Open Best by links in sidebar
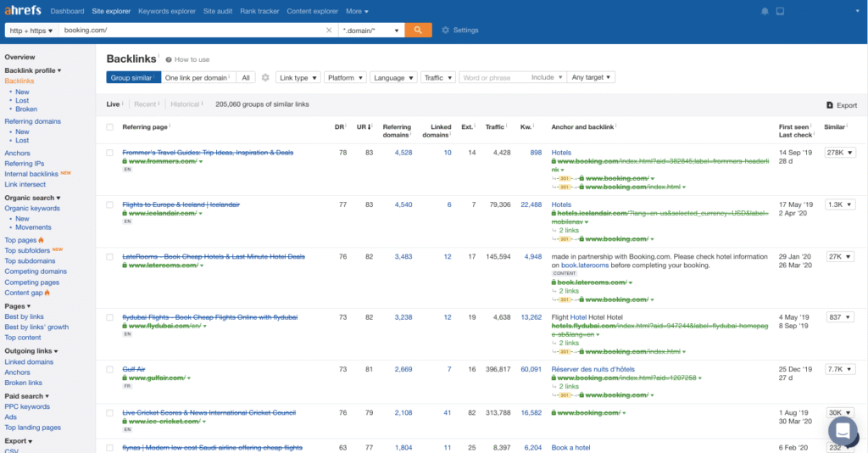The width and height of the screenshot is (868, 453). pyautogui.click(x=24, y=316)
